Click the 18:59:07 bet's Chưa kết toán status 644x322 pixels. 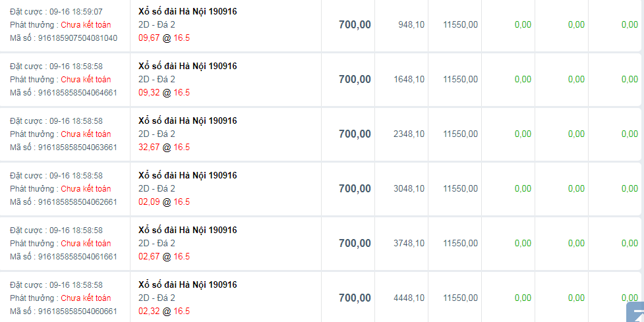coord(86,24)
